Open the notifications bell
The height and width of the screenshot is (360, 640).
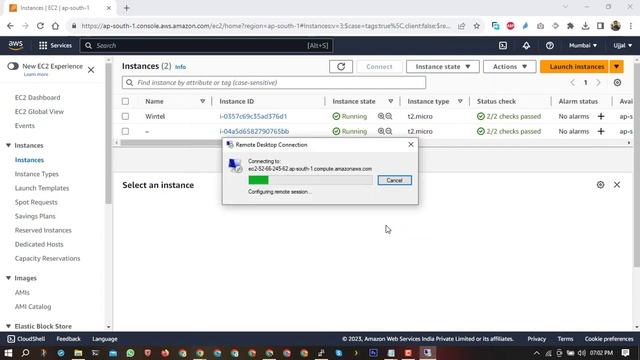(526, 45)
